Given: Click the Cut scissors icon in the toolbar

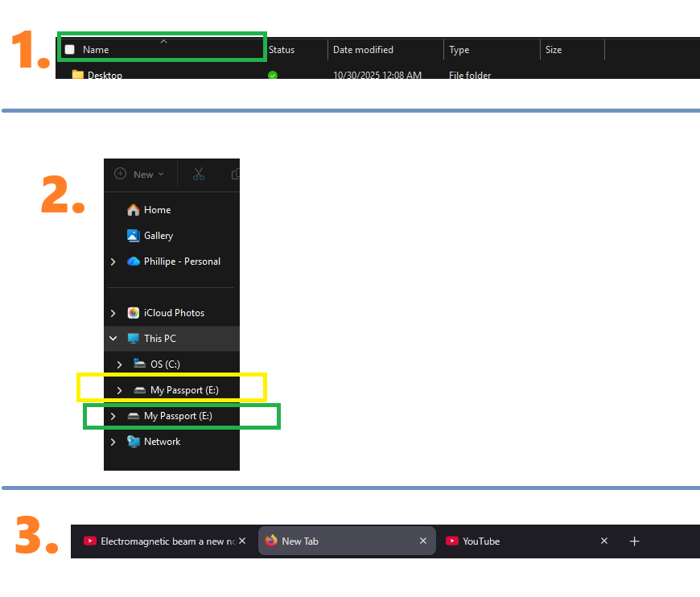Looking at the screenshot, I should click(x=199, y=174).
